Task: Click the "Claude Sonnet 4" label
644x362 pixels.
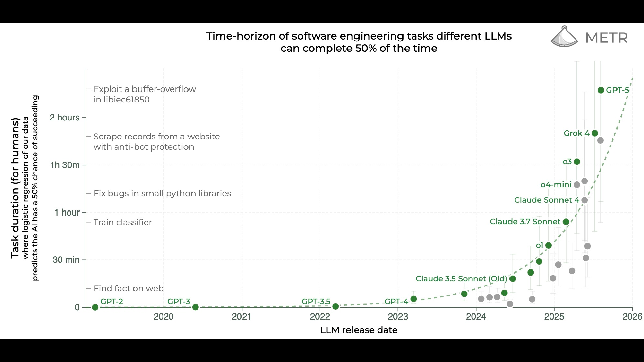Action: tap(546, 200)
